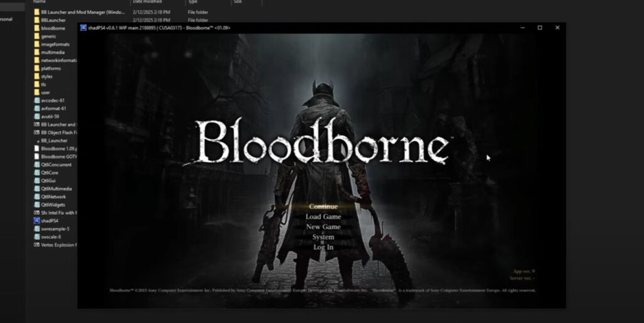
Task: Click the imageformats folder icon
Action: pyautogui.click(x=37, y=45)
